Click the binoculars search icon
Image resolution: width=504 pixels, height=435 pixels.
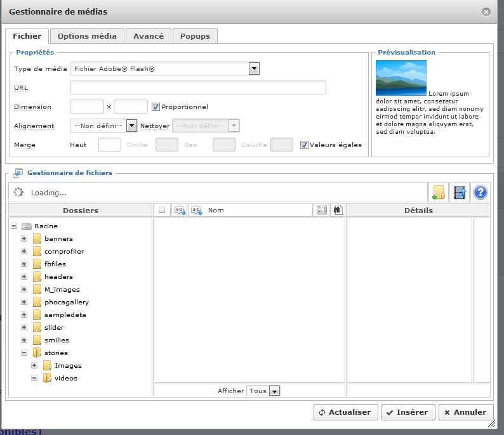338,210
